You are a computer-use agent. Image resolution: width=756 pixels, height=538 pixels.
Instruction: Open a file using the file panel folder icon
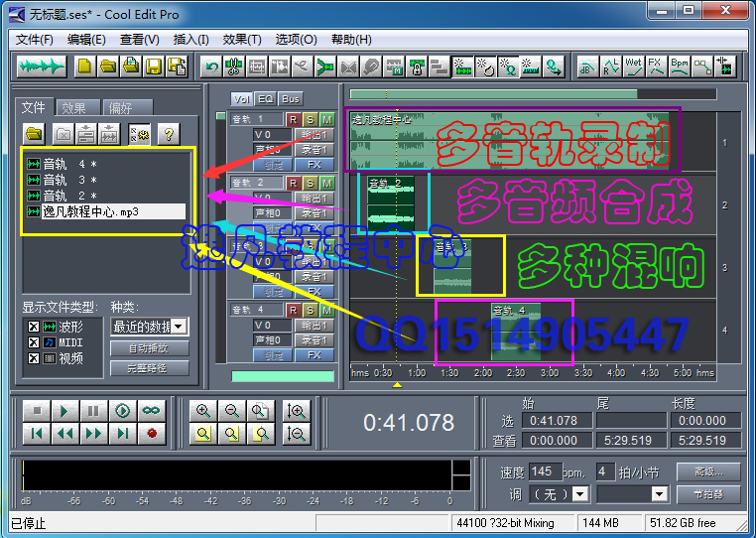(x=35, y=134)
